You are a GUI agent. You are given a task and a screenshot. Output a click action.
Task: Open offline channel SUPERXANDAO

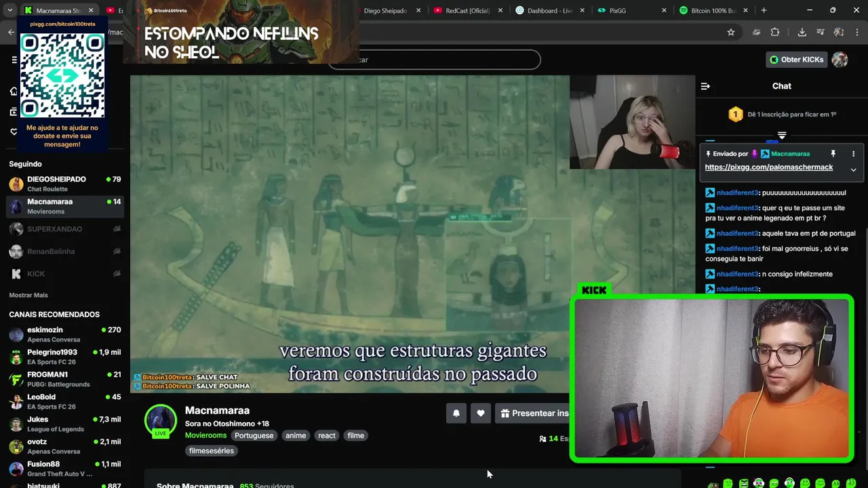point(64,229)
